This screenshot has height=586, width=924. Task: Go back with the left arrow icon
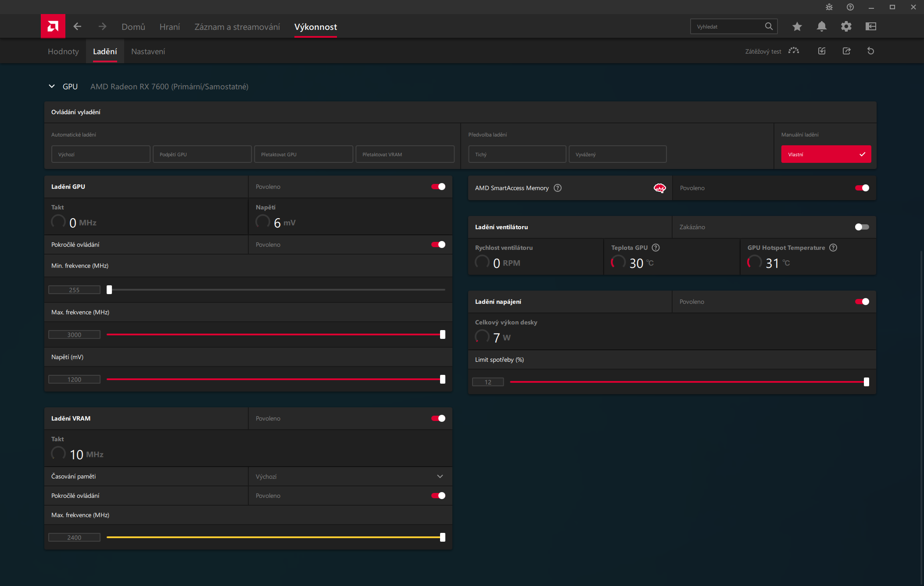click(x=77, y=27)
